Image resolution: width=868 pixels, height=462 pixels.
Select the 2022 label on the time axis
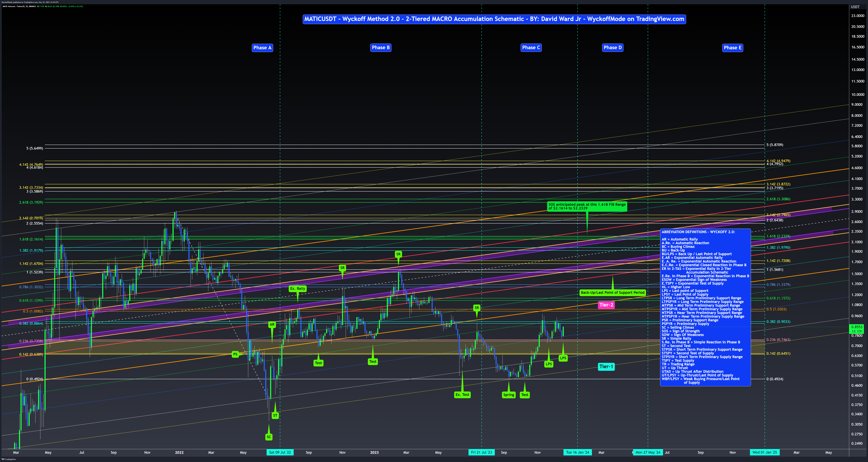click(179, 453)
